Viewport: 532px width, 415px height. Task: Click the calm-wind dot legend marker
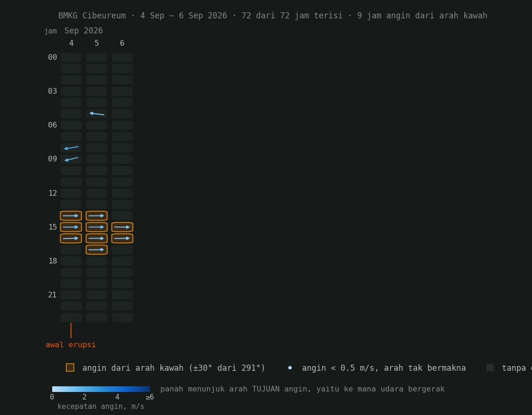point(290,368)
